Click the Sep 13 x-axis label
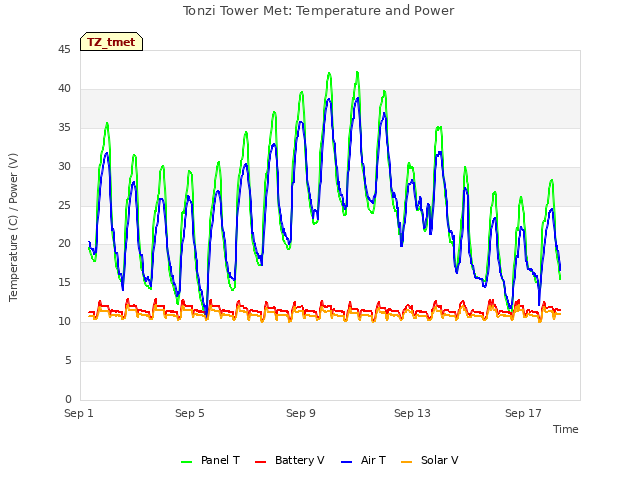The image size is (640, 480). 412,413
